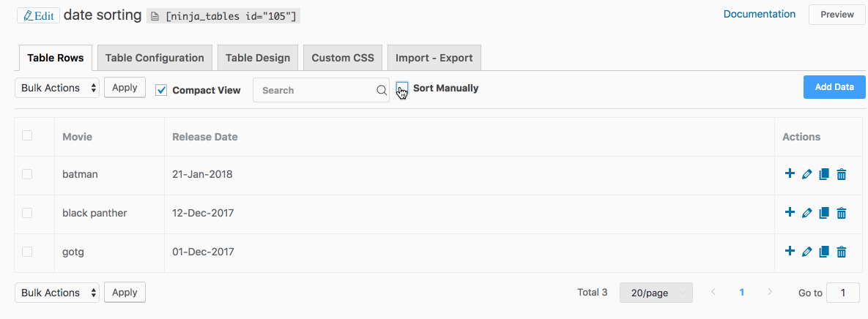Viewport: 868px width, 319px height.
Task: Delete the black panther row
Action: 842,213
